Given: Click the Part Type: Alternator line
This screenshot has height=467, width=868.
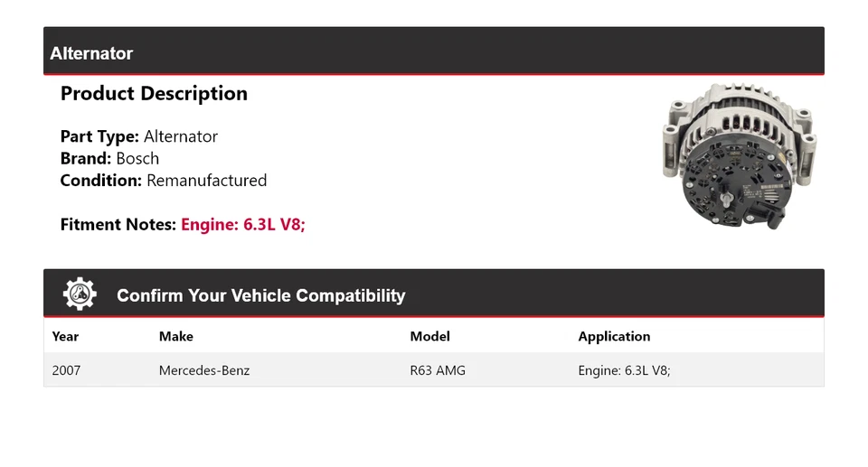Looking at the screenshot, I should pos(139,136).
